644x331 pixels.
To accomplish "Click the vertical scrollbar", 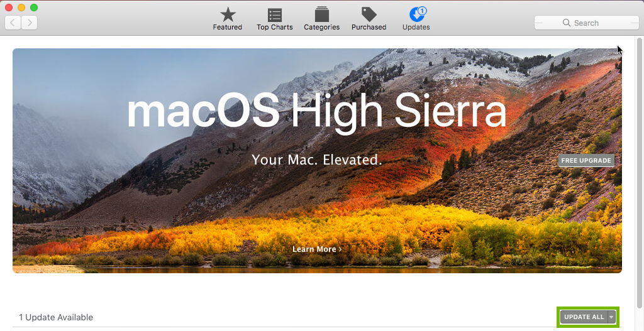I will [639, 172].
